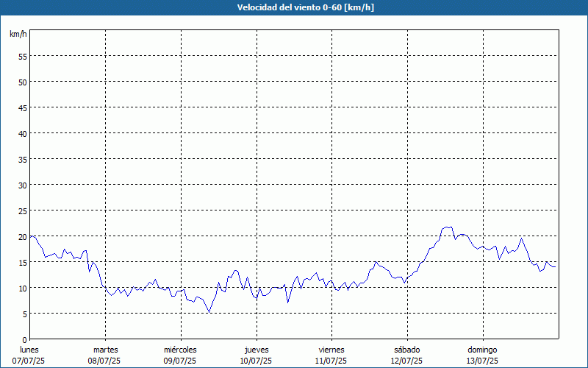Click the y-axis value 30
The width and height of the screenshot is (588, 368).
tap(23, 185)
